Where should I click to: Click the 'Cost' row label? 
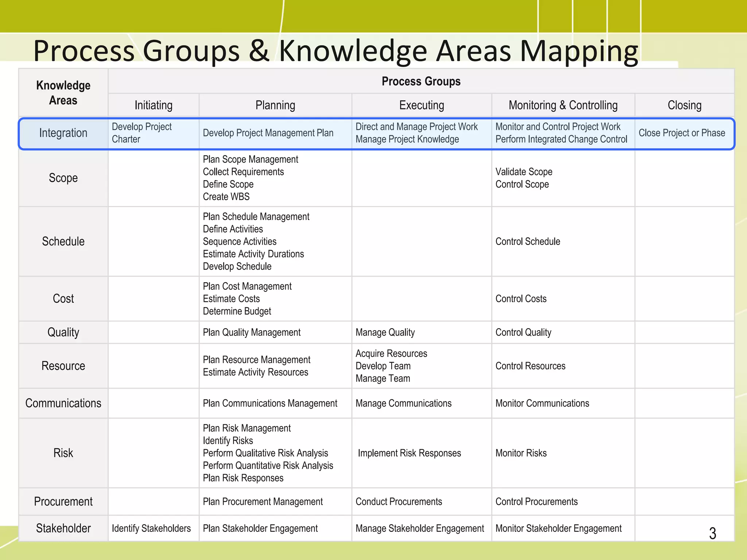[x=63, y=299]
